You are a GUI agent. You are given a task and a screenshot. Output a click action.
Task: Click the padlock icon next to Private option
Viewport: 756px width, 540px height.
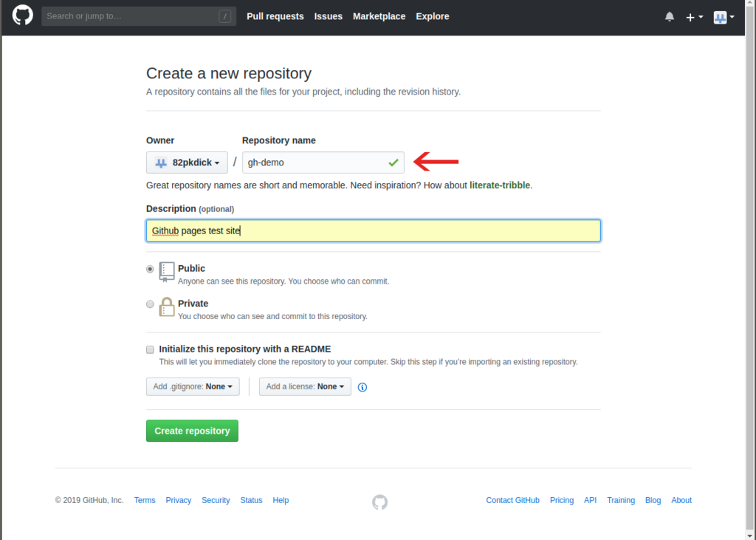click(x=166, y=307)
